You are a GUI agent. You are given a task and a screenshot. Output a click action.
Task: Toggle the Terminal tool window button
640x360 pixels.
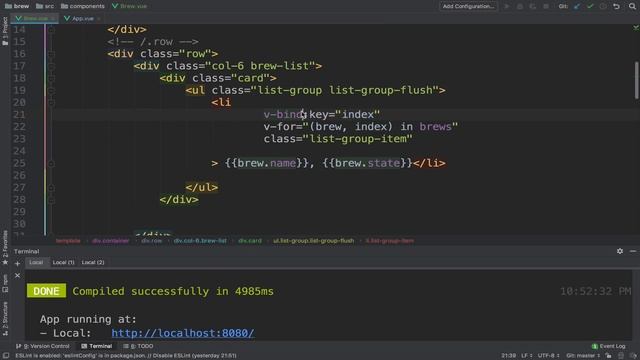(96, 346)
